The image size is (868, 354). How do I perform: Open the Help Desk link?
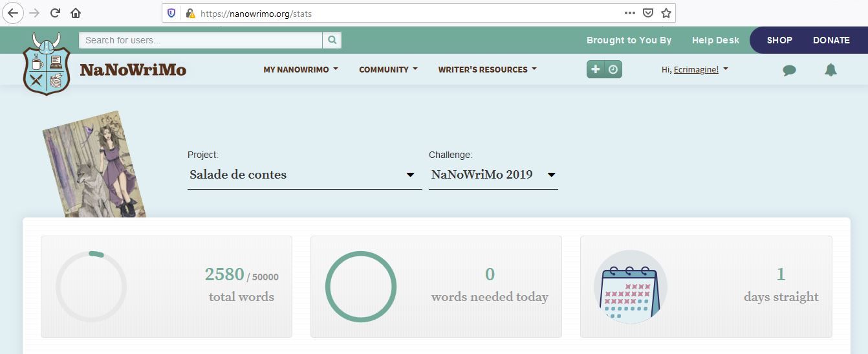tap(715, 40)
